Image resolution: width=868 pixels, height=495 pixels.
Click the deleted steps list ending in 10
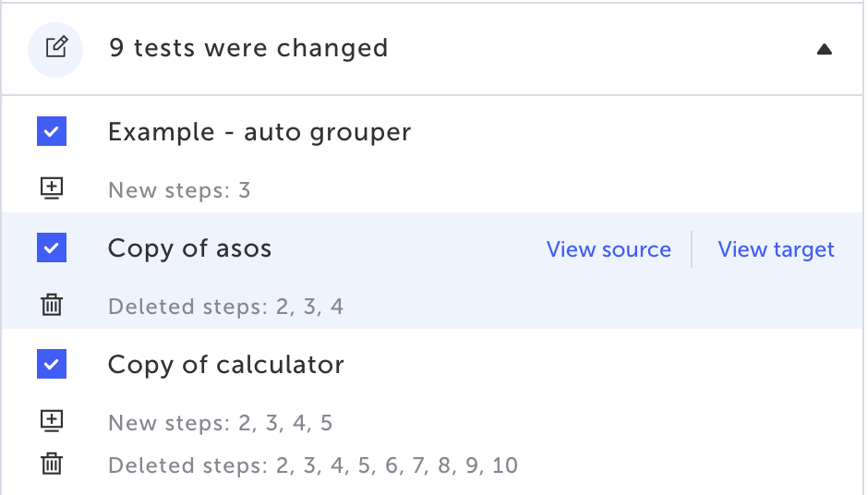pos(313,465)
